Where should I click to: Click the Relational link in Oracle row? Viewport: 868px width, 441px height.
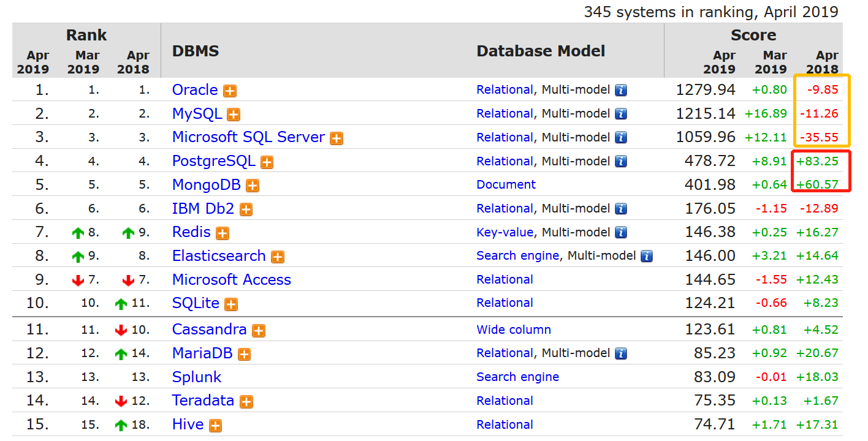pyautogui.click(x=505, y=90)
